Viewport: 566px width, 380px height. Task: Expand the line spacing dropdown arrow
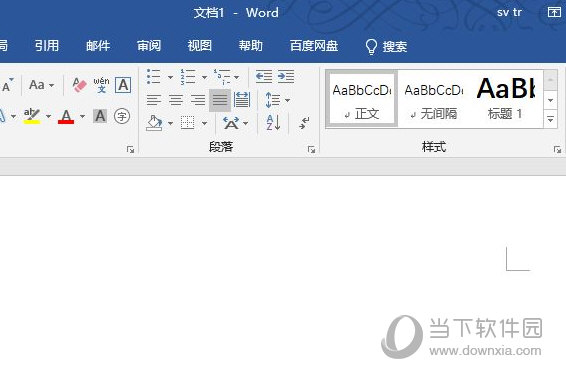[x=288, y=100]
